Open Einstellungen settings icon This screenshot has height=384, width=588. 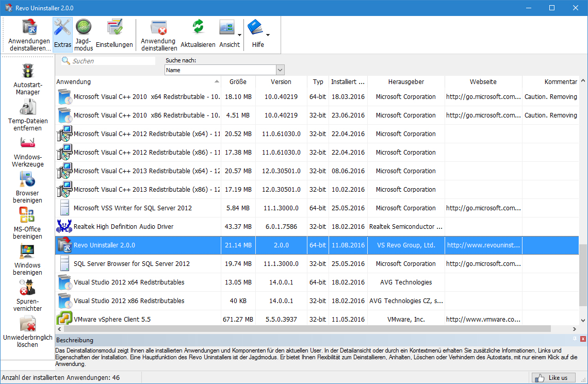tap(115, 28)
